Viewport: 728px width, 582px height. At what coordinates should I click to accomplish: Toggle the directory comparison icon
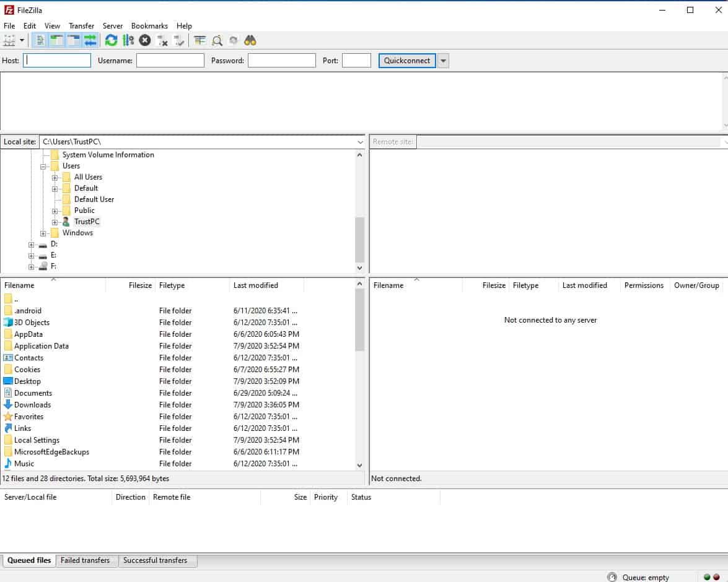(x=217, y=41)
